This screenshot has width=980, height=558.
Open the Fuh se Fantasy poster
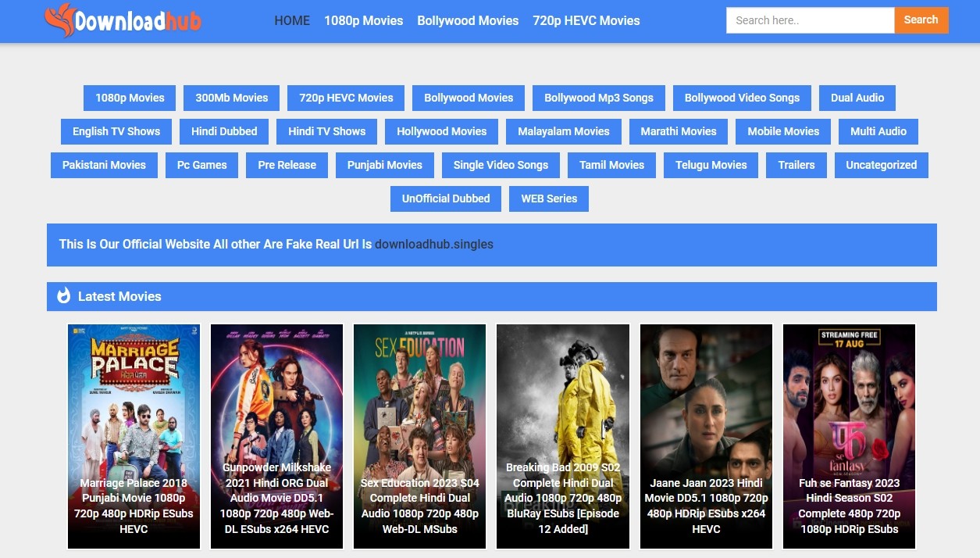click(x=850, y=436)
